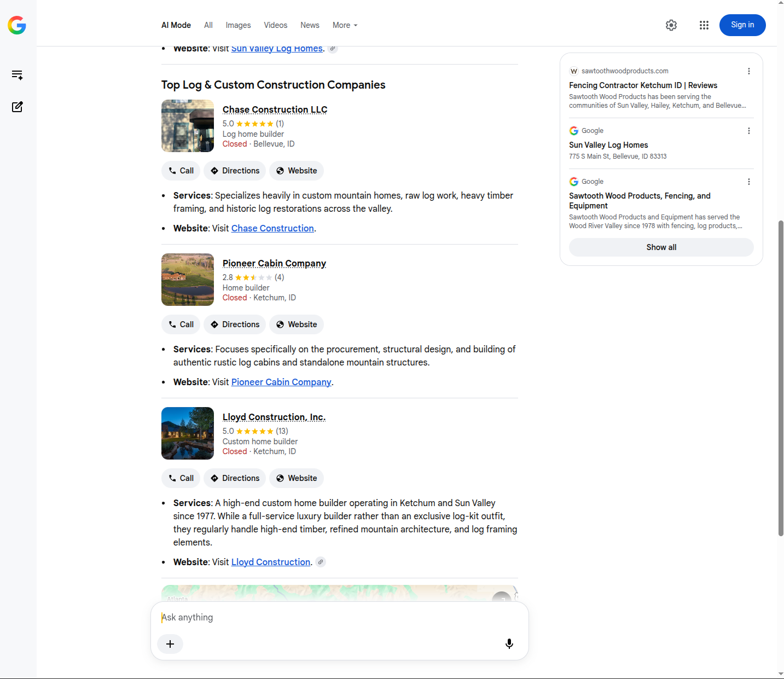This screenshot has height=679, width=784.
Task: Open Lloyd Construction inline website link
Action: click(x=271, y=562)
